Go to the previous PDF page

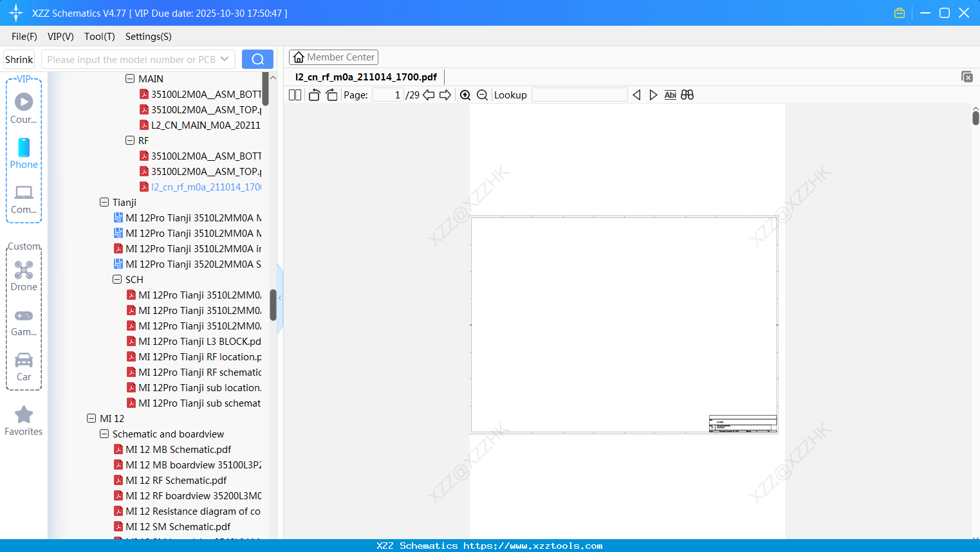click(429, 95)
